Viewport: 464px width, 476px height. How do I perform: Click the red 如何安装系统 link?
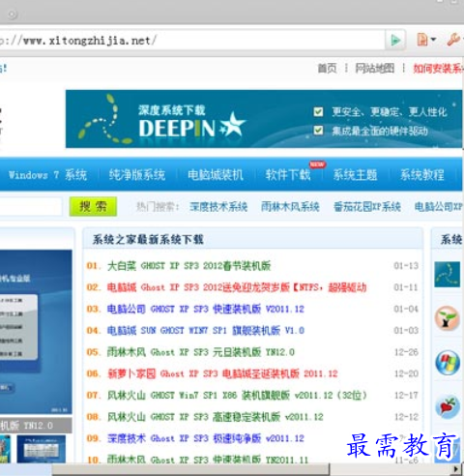point(438,69)
